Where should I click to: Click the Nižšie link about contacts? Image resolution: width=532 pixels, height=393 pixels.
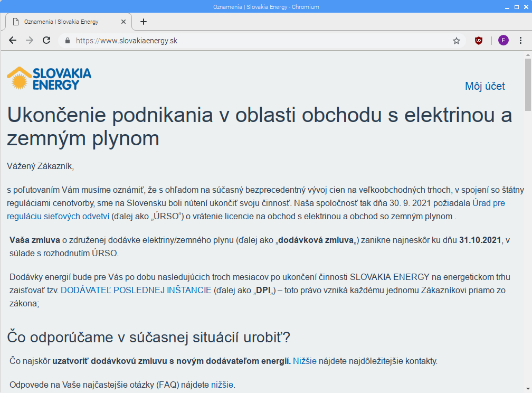[x=305, y=361]
